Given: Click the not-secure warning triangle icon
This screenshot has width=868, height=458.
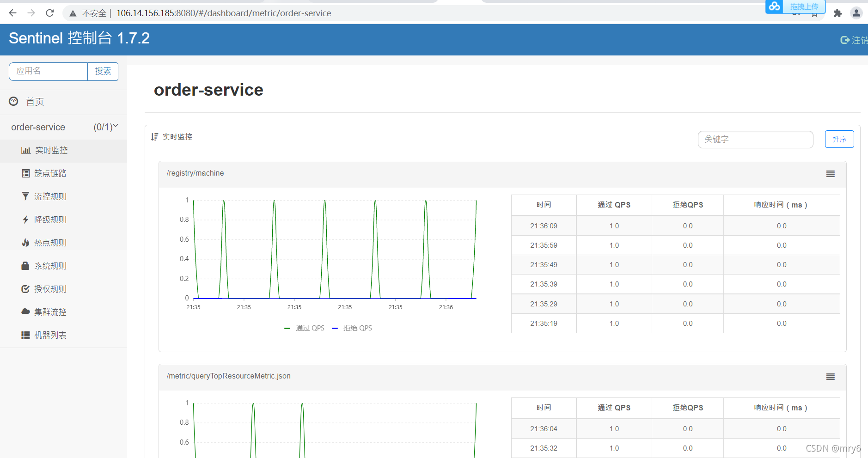Looking at the screenshot, I should coord(73,13).
